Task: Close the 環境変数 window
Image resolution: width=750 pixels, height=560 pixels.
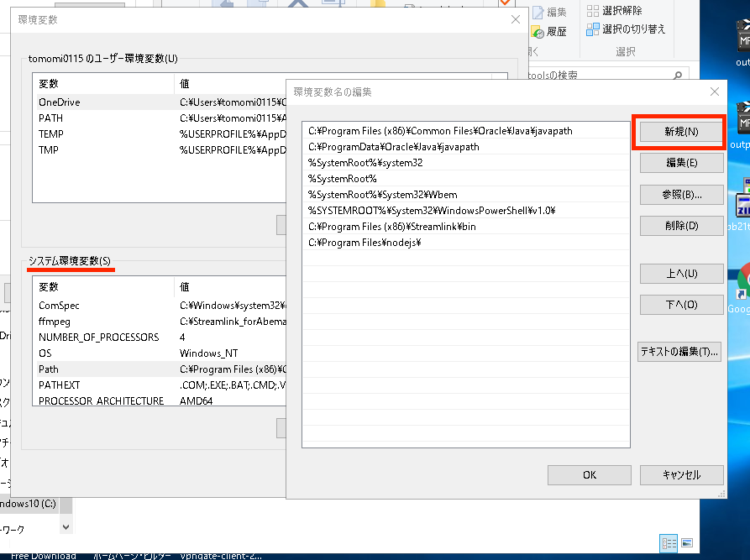Action: pos(516,19)
